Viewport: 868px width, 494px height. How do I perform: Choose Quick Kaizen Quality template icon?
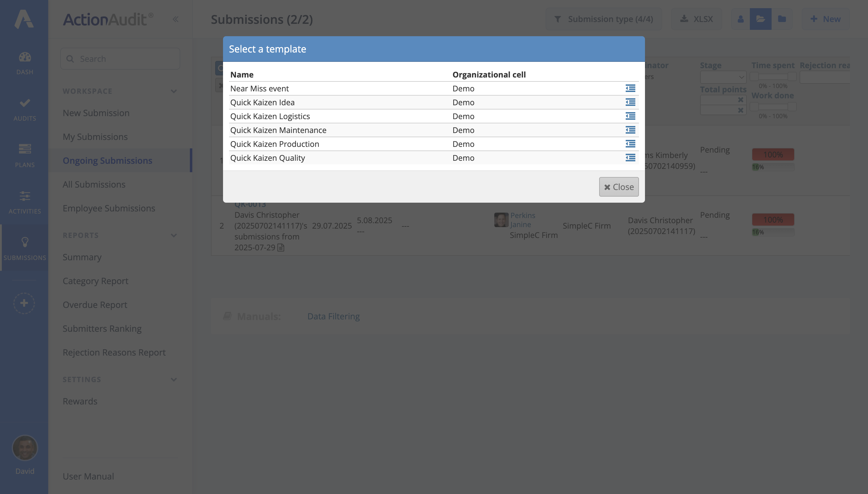[630, 158]
